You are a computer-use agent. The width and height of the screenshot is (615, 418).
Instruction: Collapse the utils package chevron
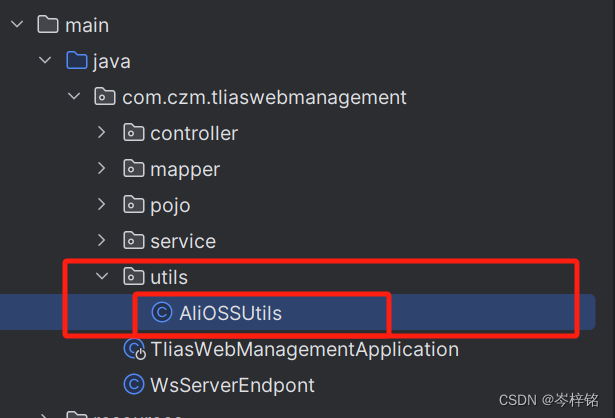(102, 276)
